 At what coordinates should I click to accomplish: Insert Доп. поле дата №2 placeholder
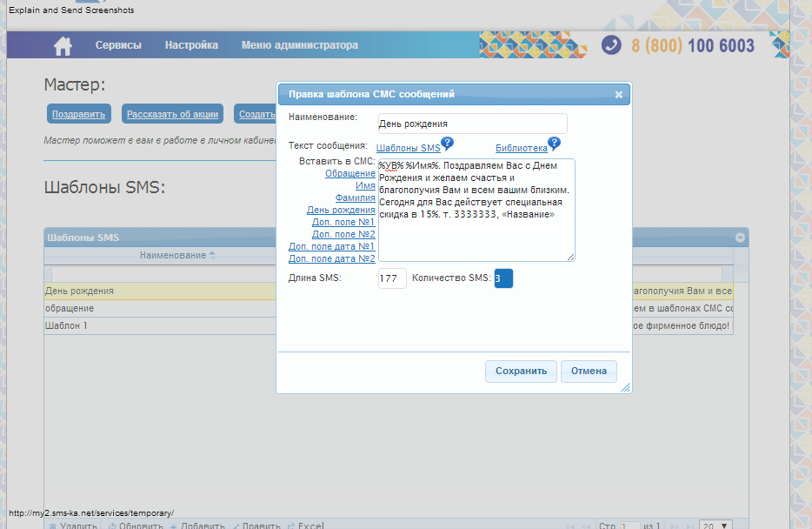(331, 258)
